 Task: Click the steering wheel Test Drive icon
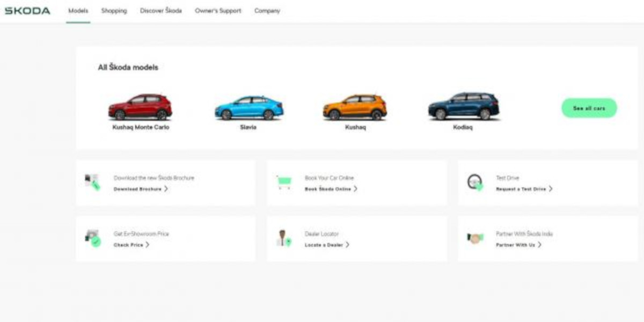pyautogui.click(x=475, y=182)
